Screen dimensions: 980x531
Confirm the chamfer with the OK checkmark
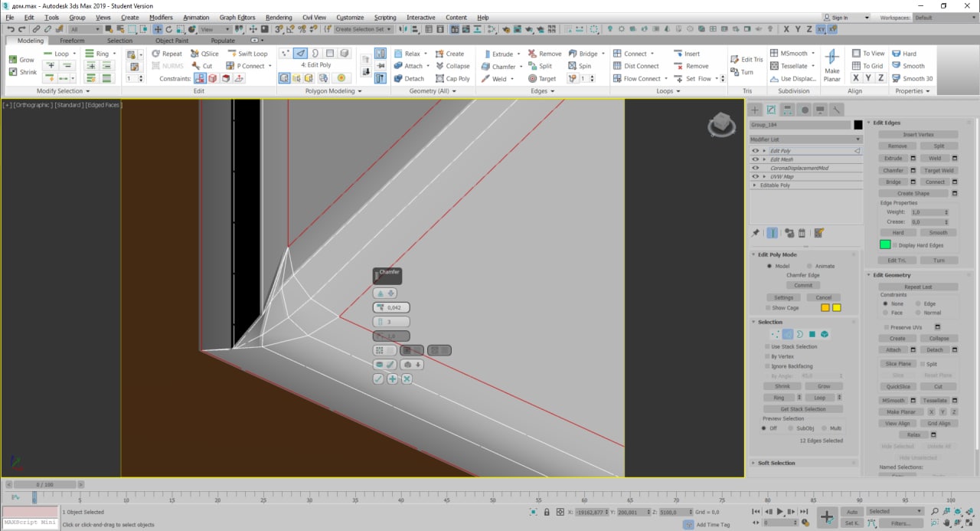tap(378, 379)
